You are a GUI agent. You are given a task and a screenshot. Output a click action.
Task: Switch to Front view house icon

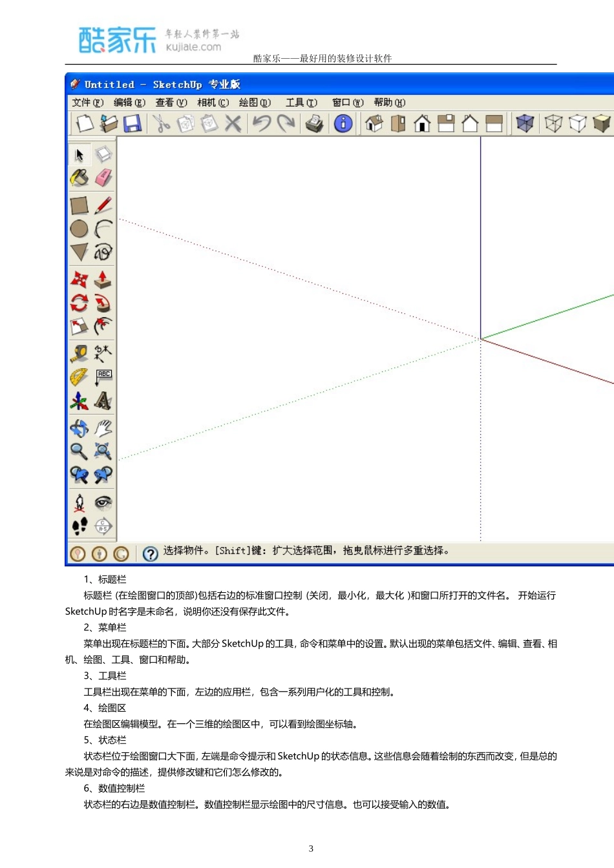point(422,123)
